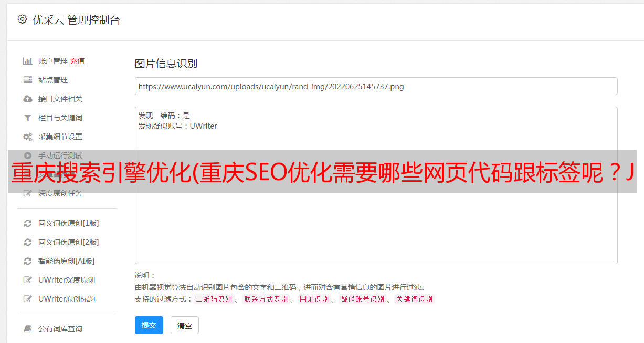This screenshot has width=644, height=343.
Task: Click the 网址识别 tag
Action: coord(314,299)
